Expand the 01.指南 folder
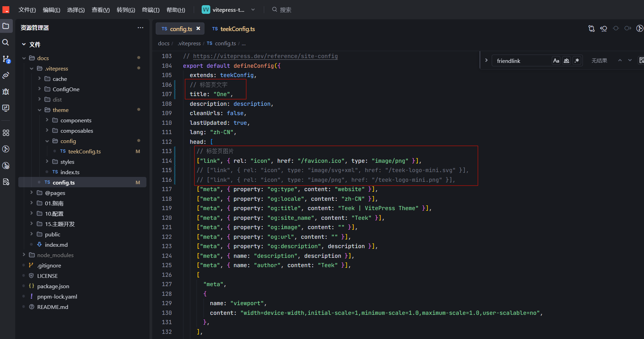Image resolution: width=644 pixels, height=339 pixels. [31, 203]
